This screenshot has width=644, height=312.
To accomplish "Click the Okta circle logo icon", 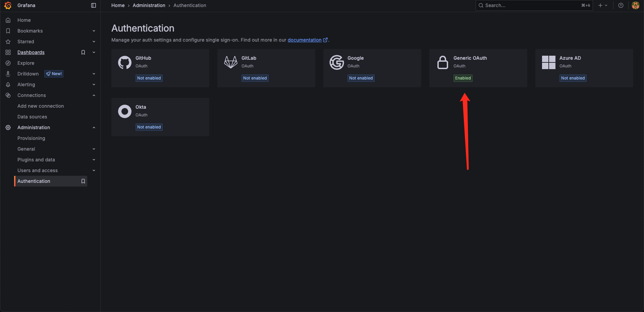I will [125, 111].
